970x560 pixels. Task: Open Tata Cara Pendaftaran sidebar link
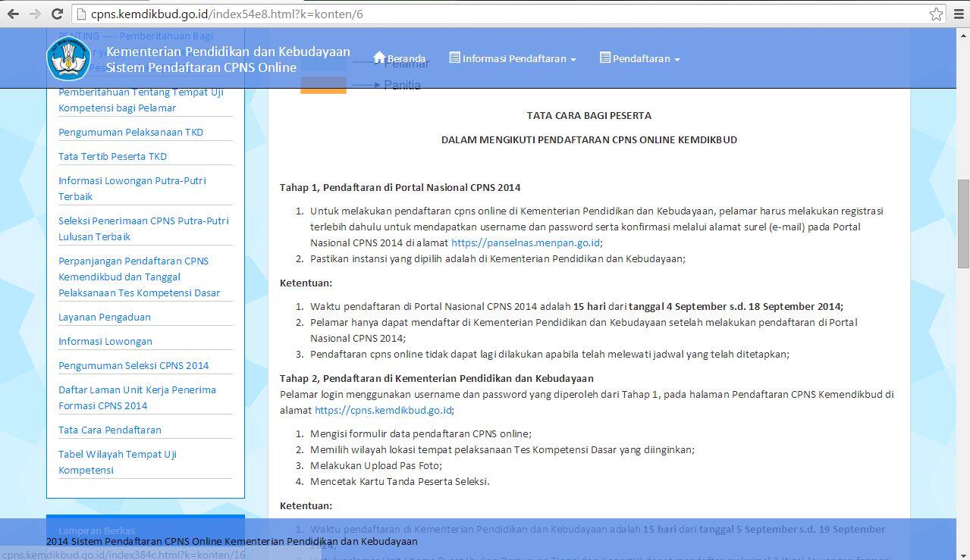click(110, 430)
